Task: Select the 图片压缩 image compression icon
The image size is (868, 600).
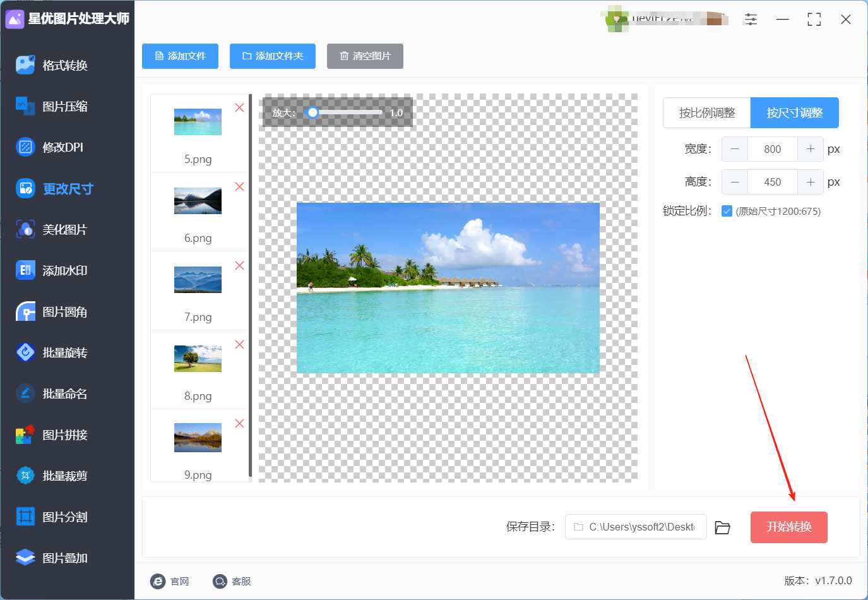Action: pos(25,106)
